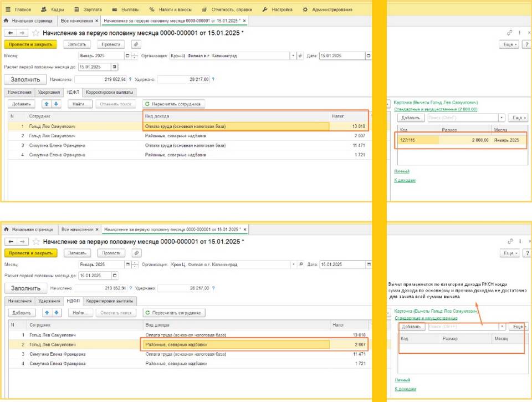Move row down arrow in upper screenshot
Viewport: 532px width, 402px height.
[57, 104]
